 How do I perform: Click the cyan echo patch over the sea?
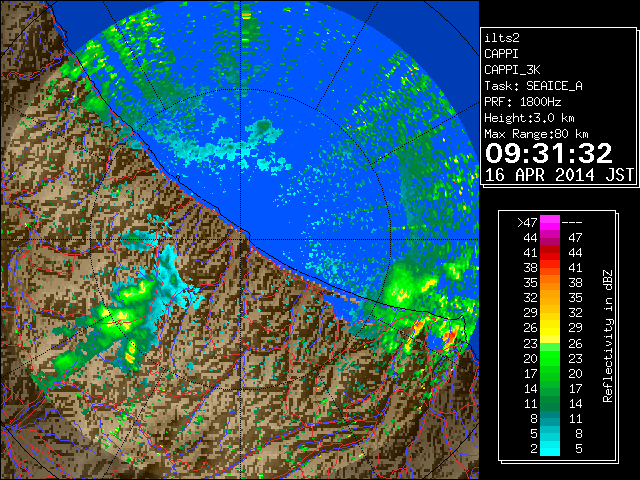pos(233,145)
